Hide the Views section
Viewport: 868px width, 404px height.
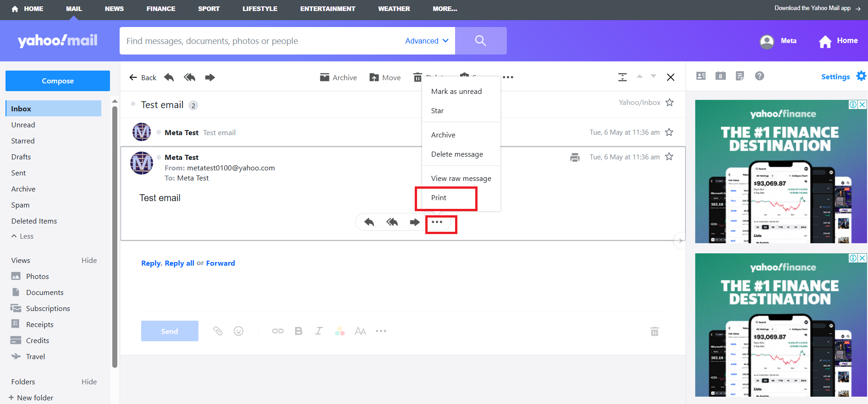[89, 260]
